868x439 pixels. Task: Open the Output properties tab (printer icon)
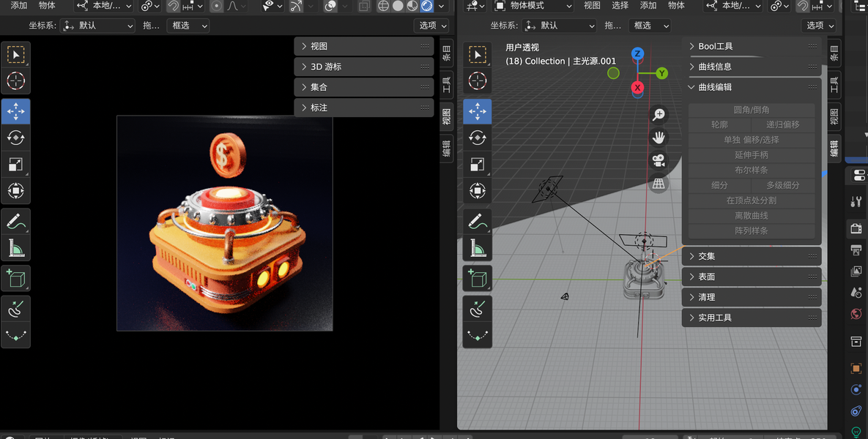pyautogui.click(x=856, y=250)
